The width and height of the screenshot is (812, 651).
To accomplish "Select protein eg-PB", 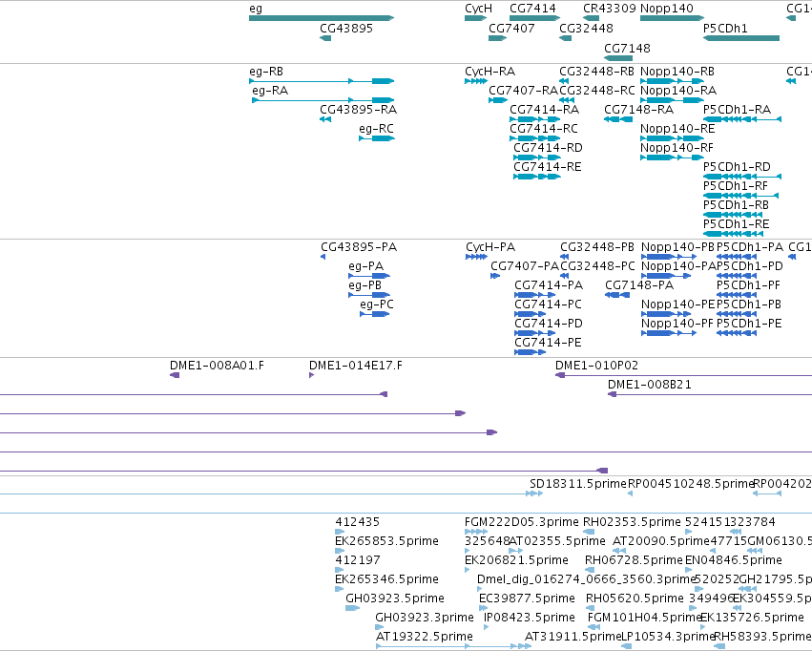I will (x=365, y=285).
